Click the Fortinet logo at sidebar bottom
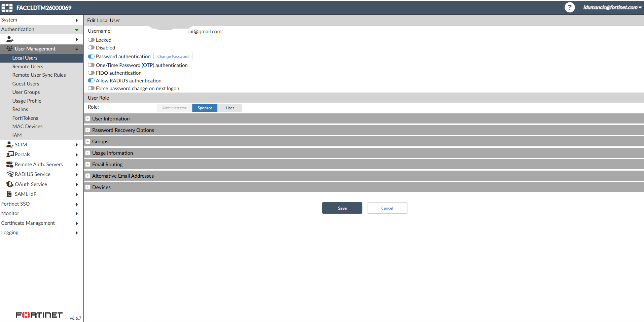The image size is (644, 322). [39, 315]
